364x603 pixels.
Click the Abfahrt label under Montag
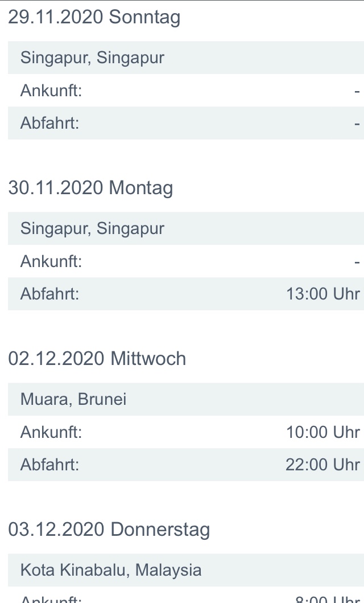point(49,294)
